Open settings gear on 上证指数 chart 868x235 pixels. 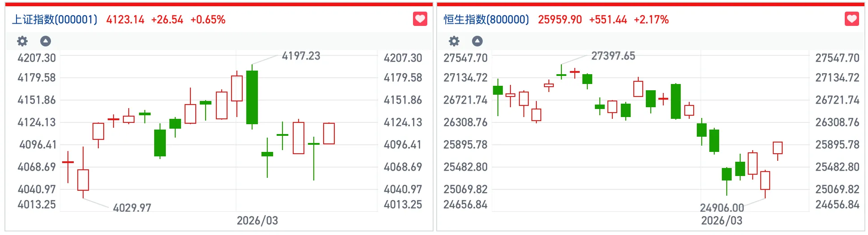coord(22,42)
